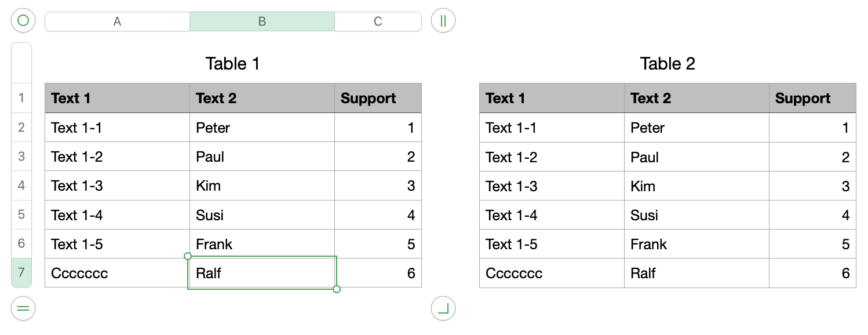Select column B header tab
This screenshot has height=335, width=868.
point(262,21)
